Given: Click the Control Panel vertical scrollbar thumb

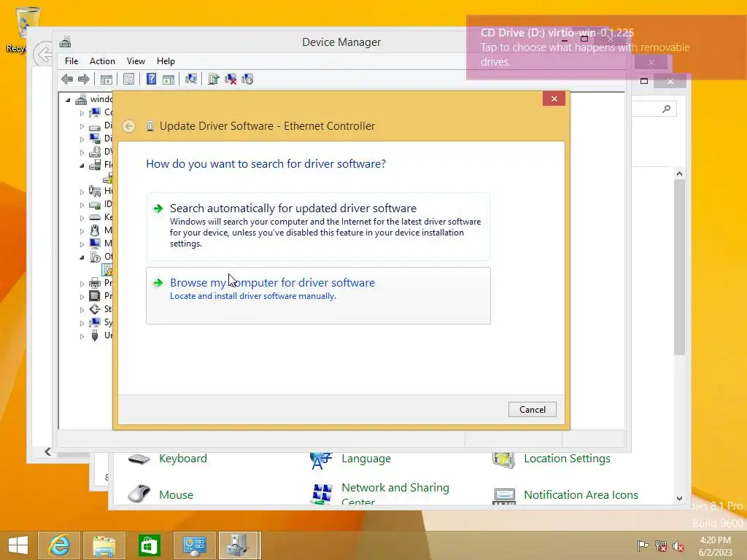Looking at the screenshot, I should (679, 267).
